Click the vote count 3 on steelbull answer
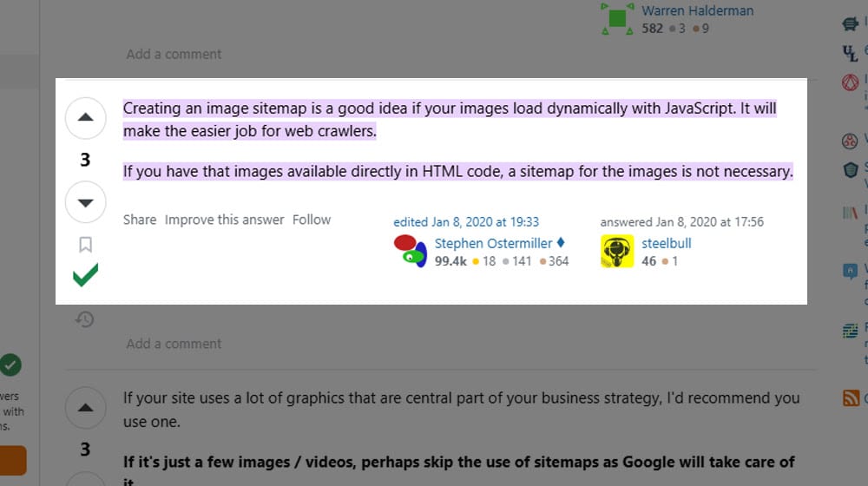Screen dimensions: 868x486 point(85,160)
